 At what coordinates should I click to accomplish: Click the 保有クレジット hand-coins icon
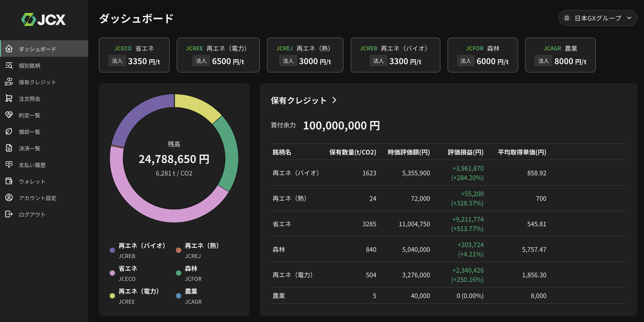pos(9,82)
